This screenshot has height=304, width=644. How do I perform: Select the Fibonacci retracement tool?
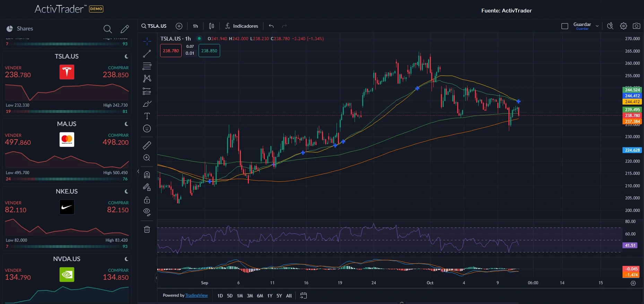(147, 66)
